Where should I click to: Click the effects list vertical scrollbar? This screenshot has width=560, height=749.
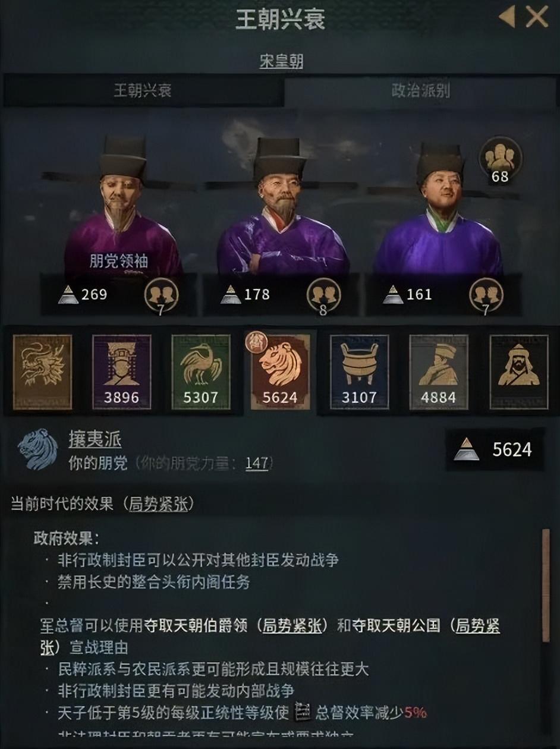[x=546, y=586]
